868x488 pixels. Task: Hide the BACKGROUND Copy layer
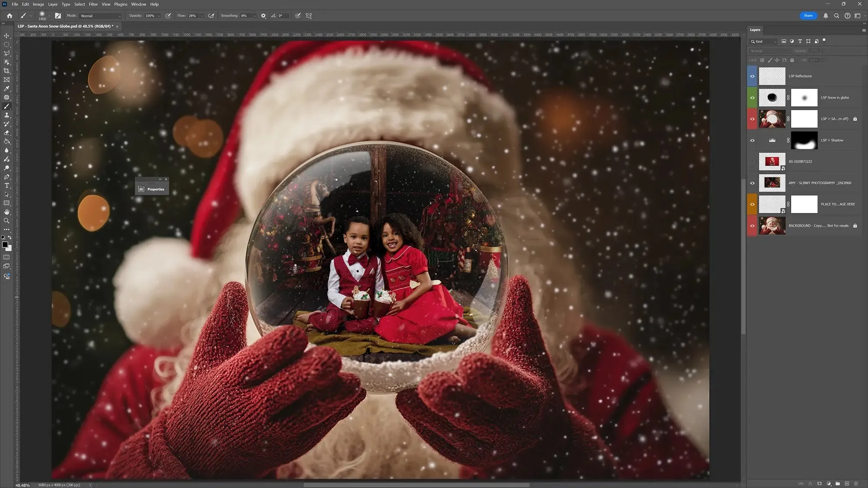pos(753,226)
